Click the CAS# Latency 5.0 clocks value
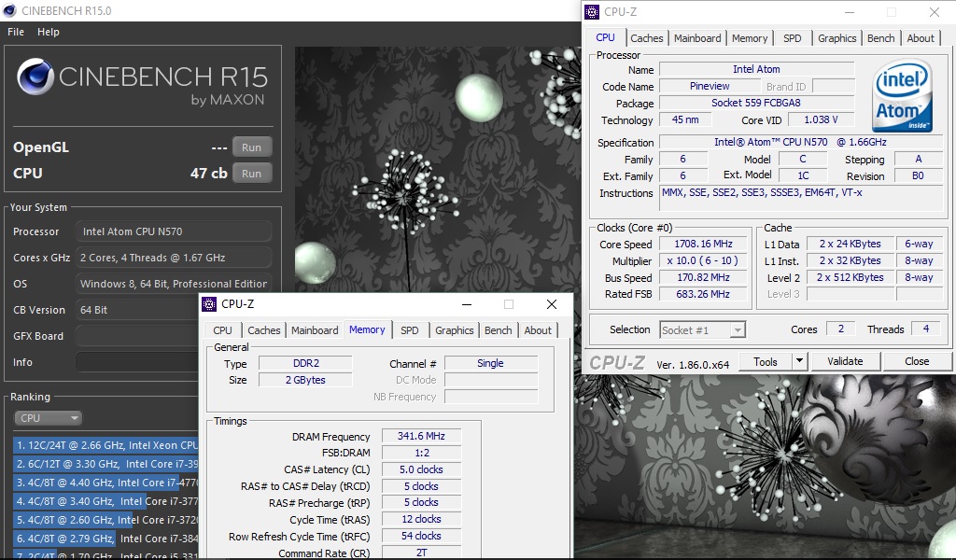956x560 pixels. [x=421, y=469]
